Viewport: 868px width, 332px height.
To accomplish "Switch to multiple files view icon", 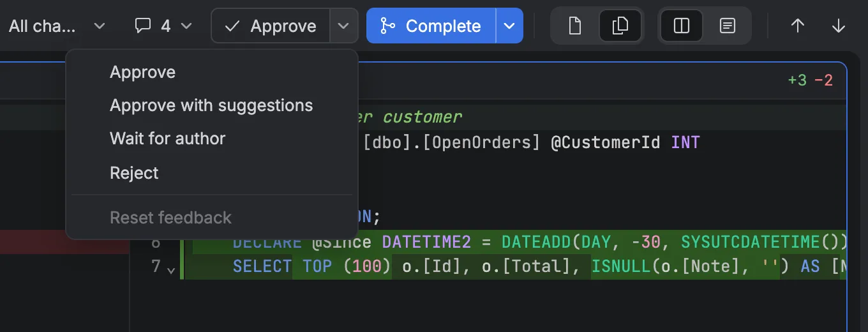I will (x=620, y=26).
